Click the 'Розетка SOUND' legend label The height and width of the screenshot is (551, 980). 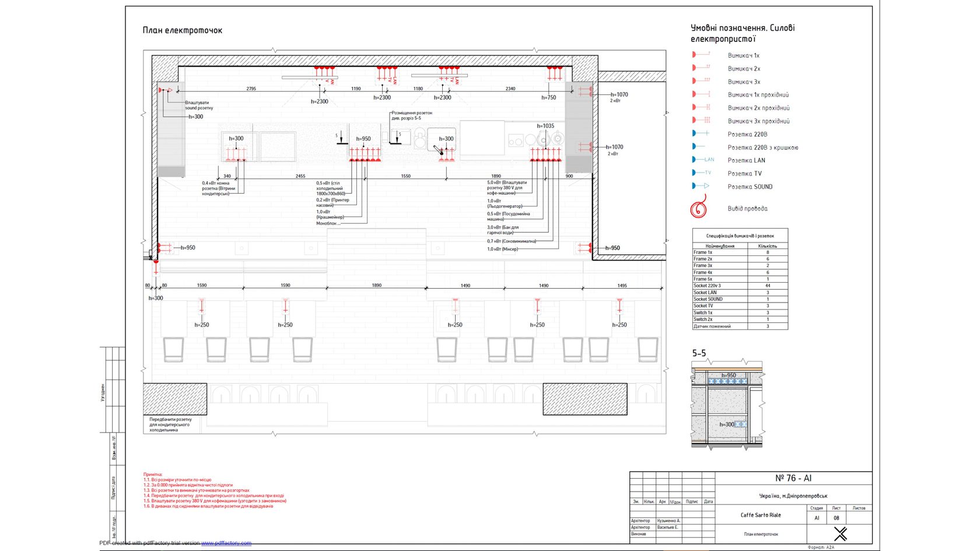coord(750,187)
